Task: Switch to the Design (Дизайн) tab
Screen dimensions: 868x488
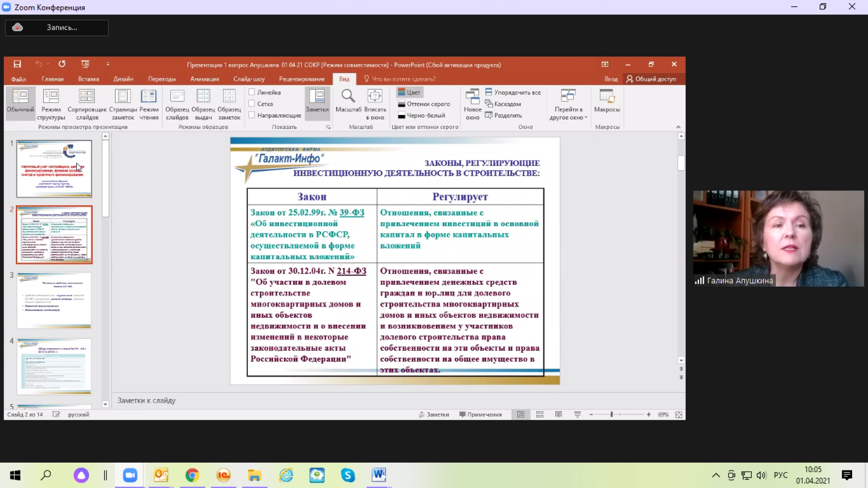Action: point(123,79)
